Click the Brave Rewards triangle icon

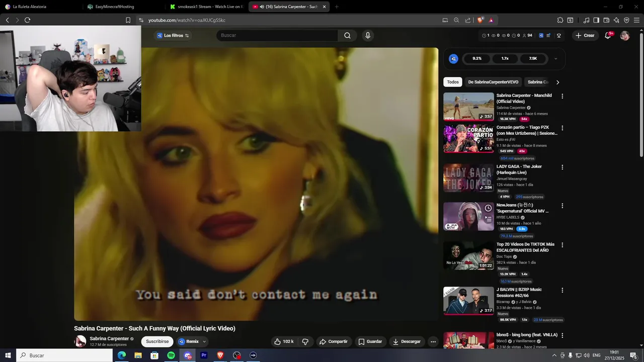491,20
